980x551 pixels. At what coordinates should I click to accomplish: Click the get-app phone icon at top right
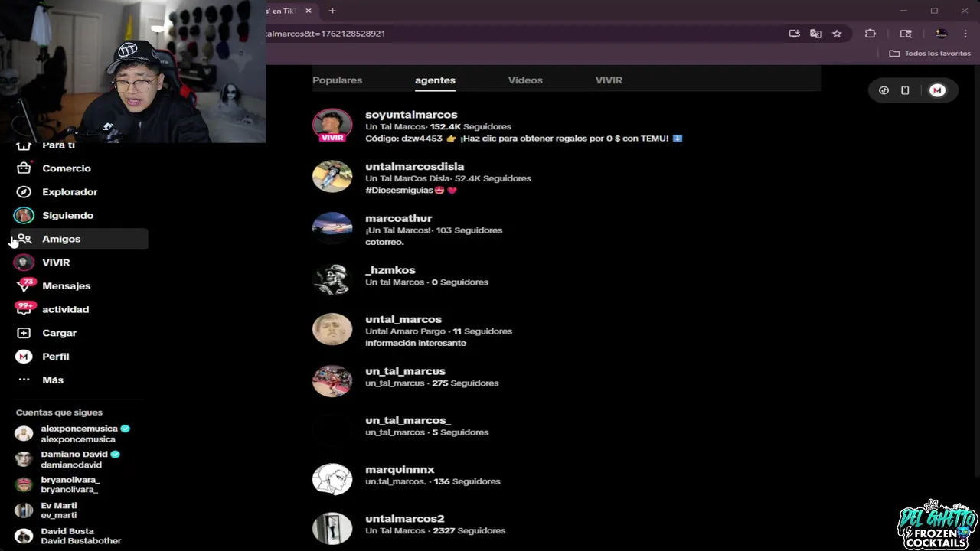[905, 90]
